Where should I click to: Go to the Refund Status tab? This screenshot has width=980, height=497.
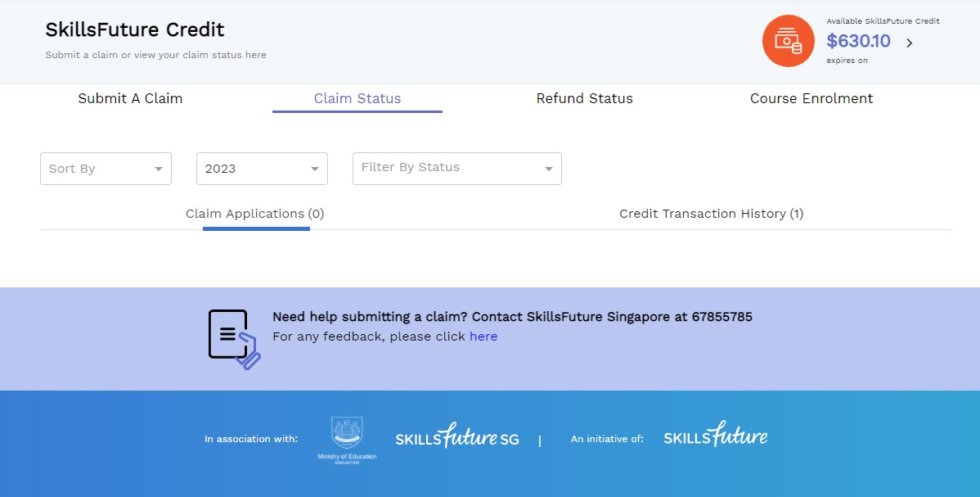(x=584, y=98)
